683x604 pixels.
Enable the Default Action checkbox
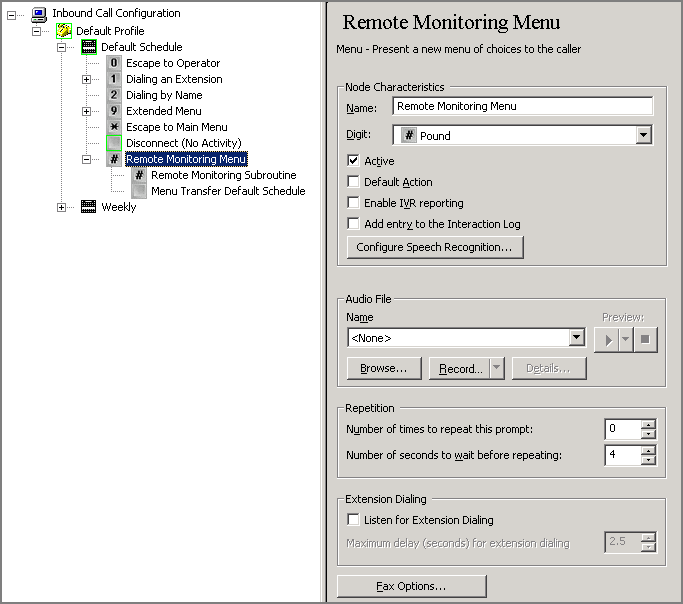(x=353, y=182)
